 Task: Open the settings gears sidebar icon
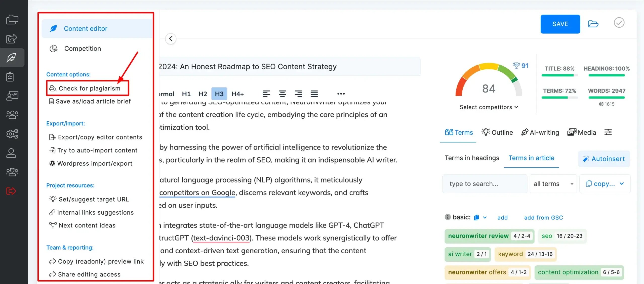click(12, 134)
